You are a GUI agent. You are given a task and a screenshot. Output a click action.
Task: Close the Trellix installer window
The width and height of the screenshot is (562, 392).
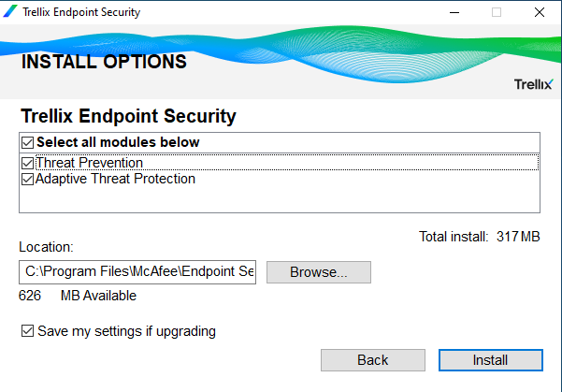pos(539,12)
